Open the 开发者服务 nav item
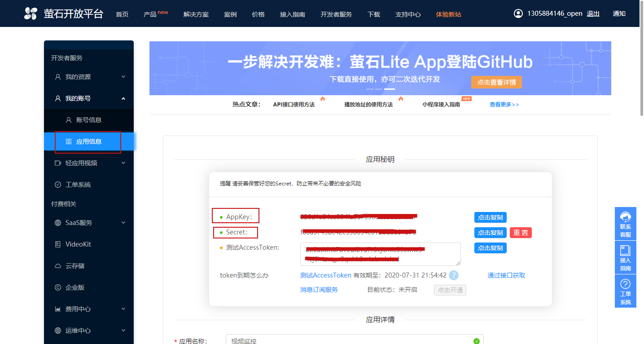 click(336, 14)
